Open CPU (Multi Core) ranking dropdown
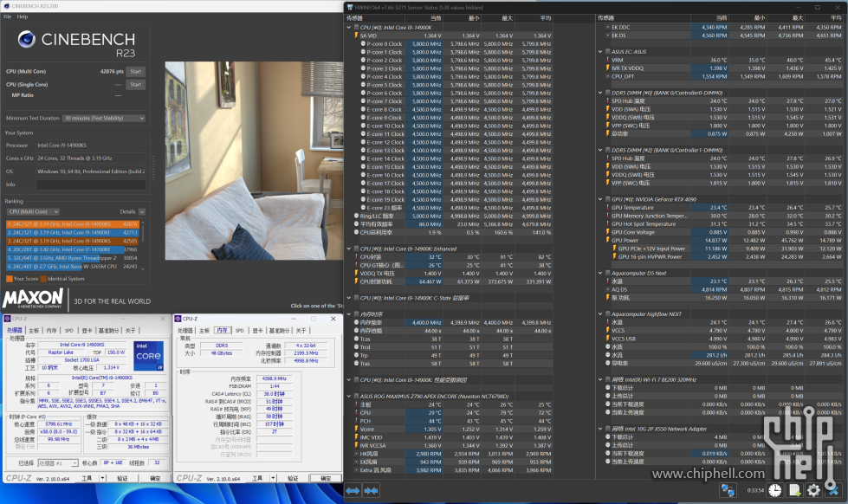The width and height of the screenshot is (848, 504). (33, 211)
